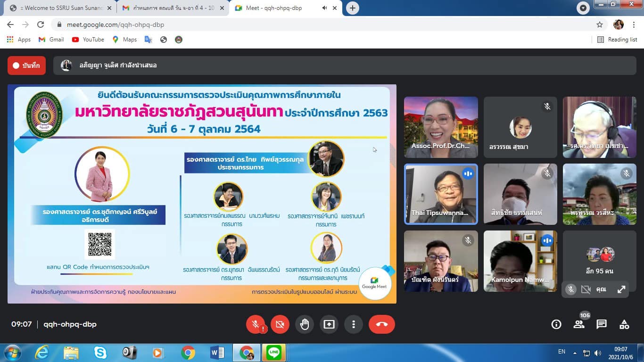Click the red recording indicator button
This screenshot has height=362, width=644.
[26, 66]
